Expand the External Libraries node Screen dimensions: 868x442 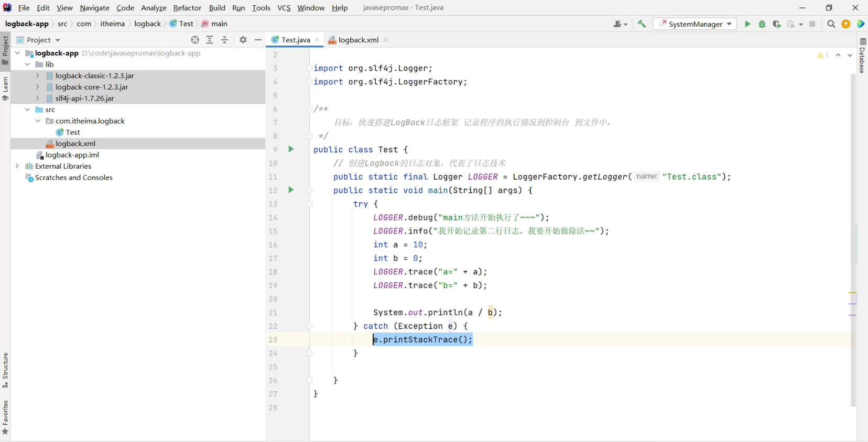coord(17,166)
